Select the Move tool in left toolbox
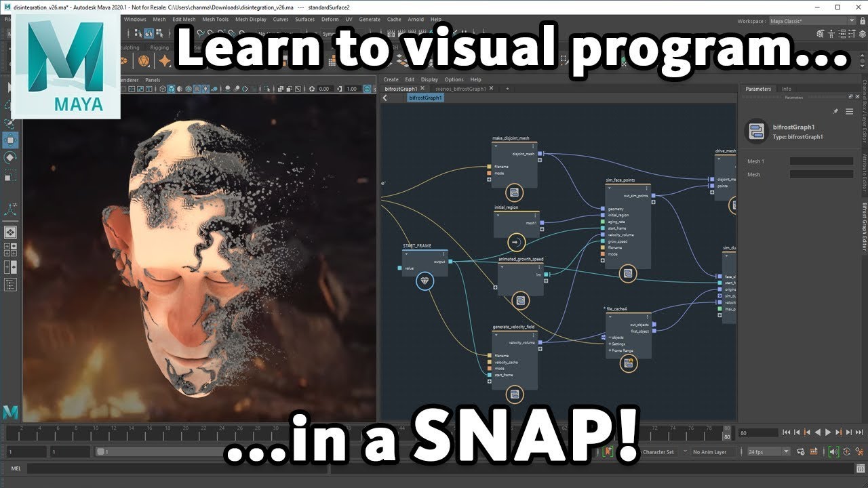 pos(10,140)
